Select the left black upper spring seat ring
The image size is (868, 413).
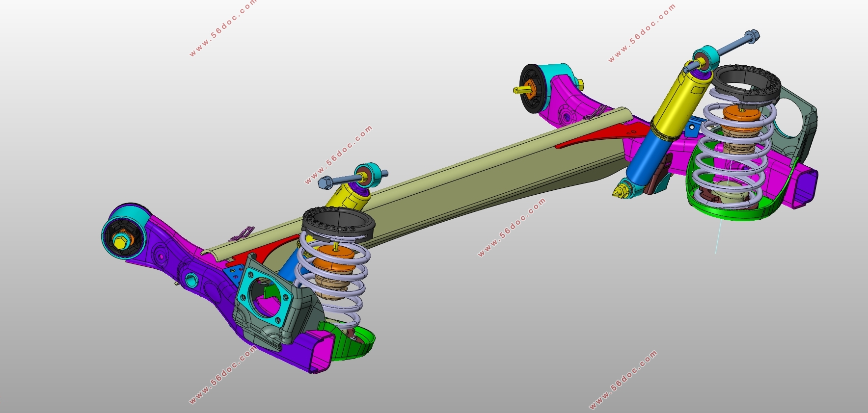point(338,223)
